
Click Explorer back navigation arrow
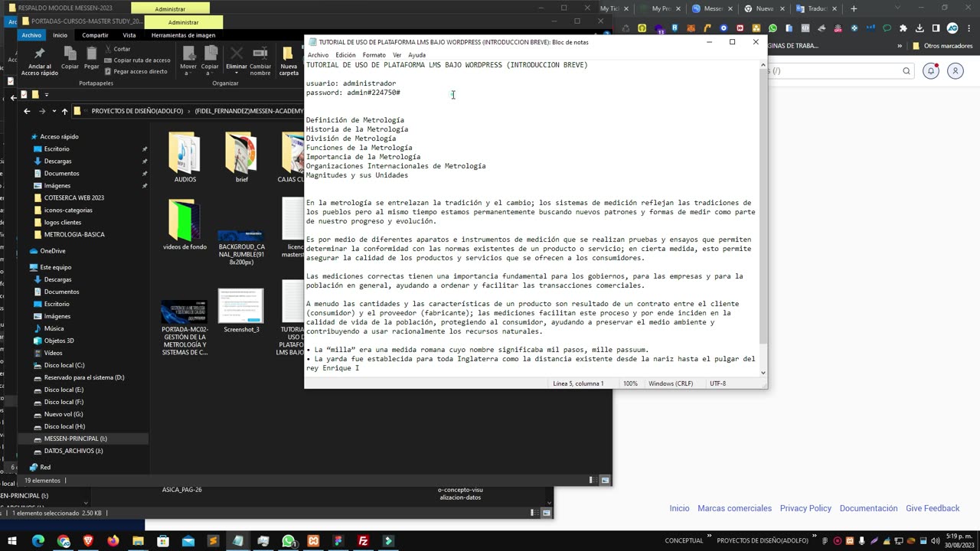pos(27,111)
